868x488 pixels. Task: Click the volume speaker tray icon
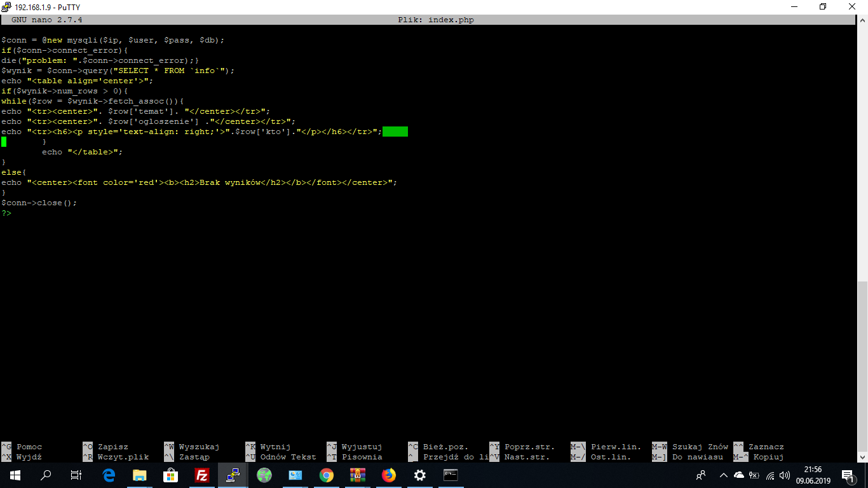click(x=785, y=475)
